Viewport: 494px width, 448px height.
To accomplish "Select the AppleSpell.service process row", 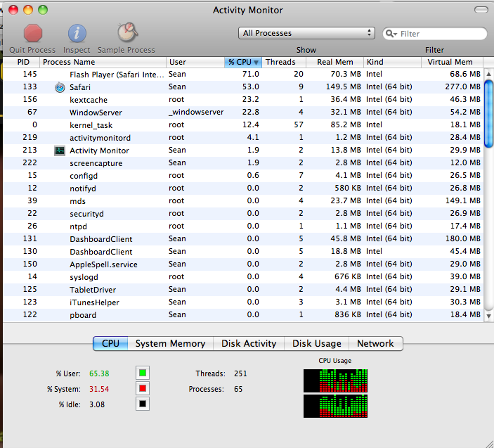I will point(243,264).
